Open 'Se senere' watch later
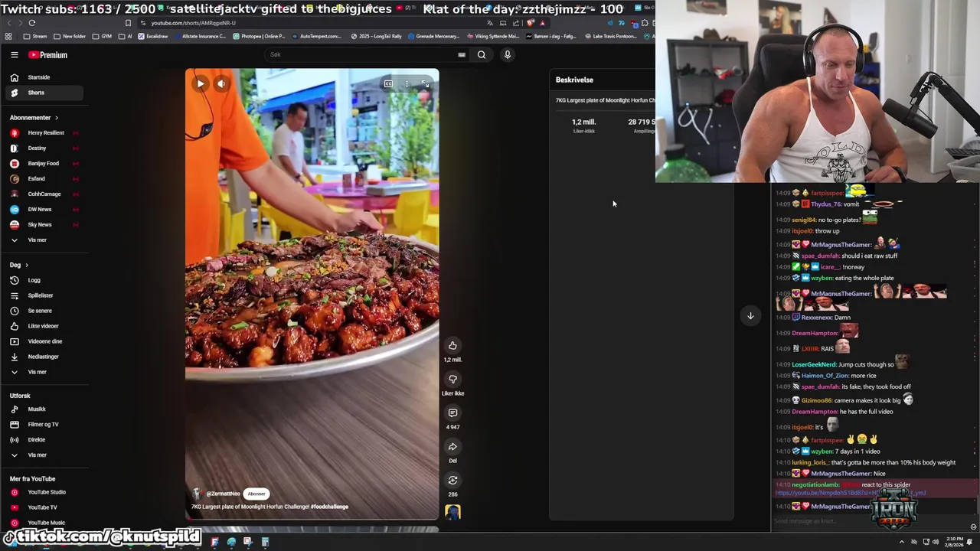Image resolution: width=980 pixels, height=551 pixels. pyautogui.click(x=43, y=311)
